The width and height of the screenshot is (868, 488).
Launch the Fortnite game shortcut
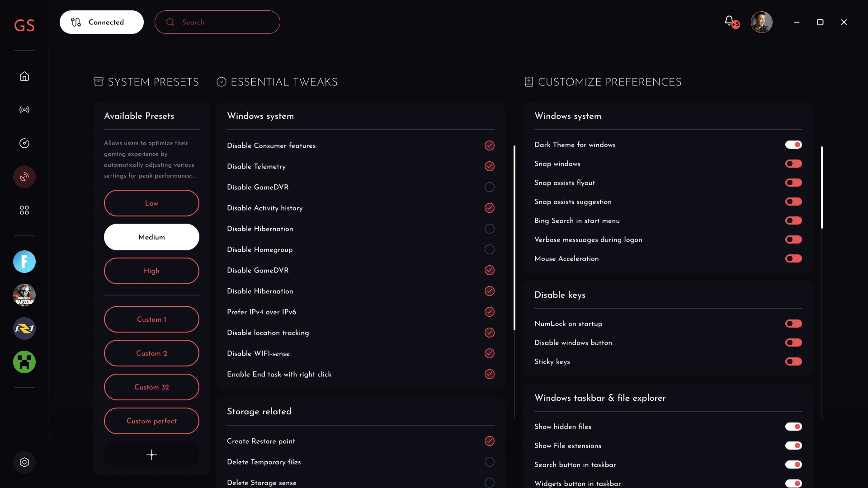[24, 262]
